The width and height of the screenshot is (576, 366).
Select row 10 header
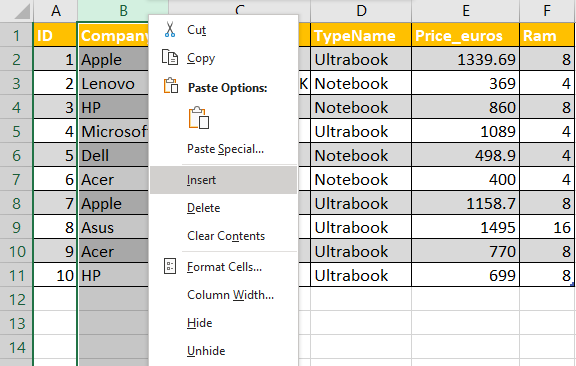17,251
